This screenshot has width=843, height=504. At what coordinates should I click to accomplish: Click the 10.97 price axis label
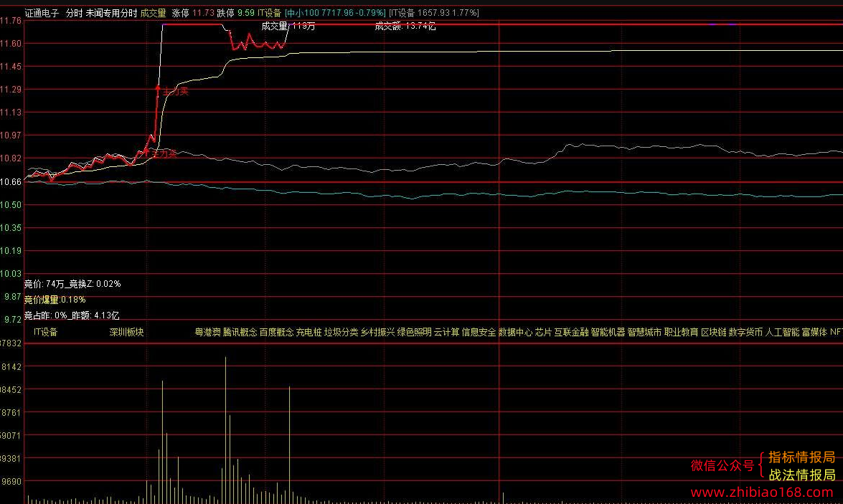(x=11, y=135)
